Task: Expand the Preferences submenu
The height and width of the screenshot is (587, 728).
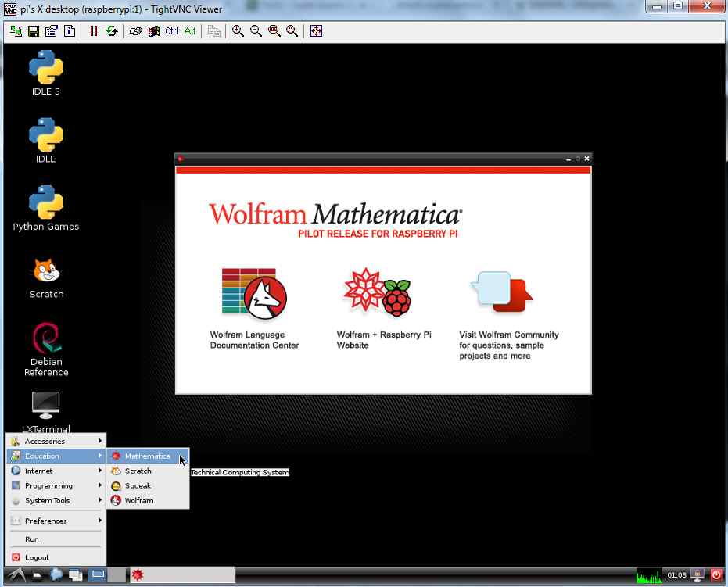Action: click(56, 521)
